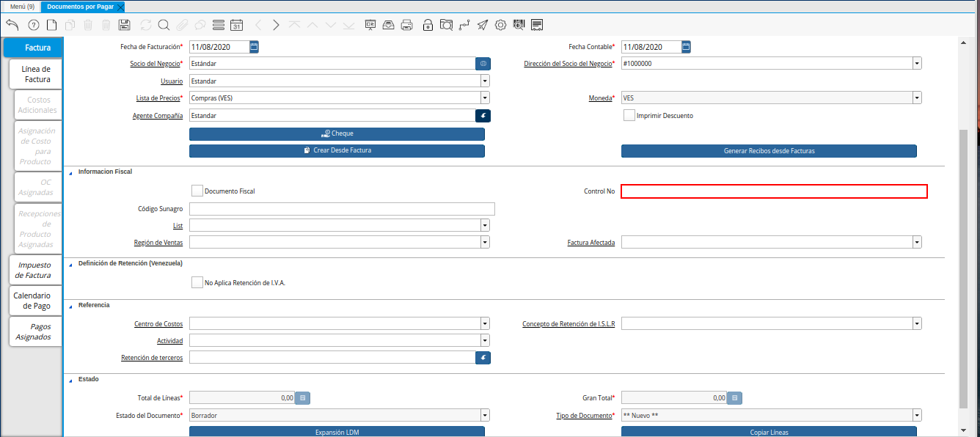Open the active workflows node icon
980x437 pixels.
(x=464, y=25)
